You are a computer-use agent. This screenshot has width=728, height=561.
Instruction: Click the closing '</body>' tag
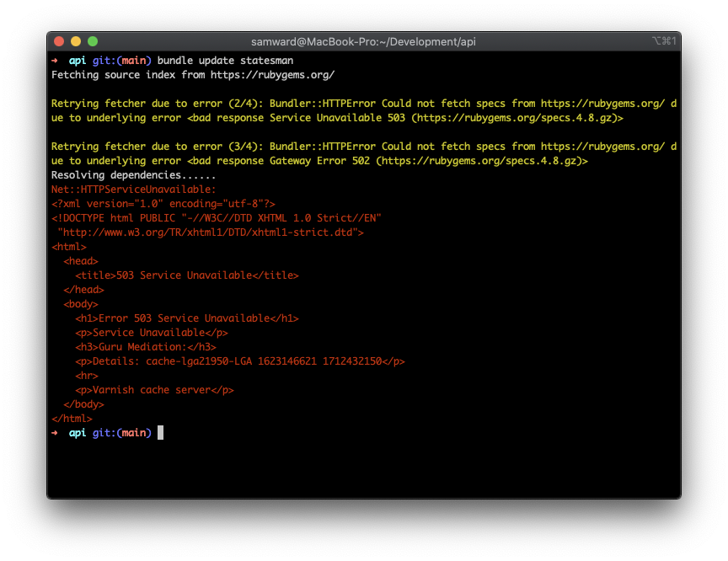[x=83, y=404]
